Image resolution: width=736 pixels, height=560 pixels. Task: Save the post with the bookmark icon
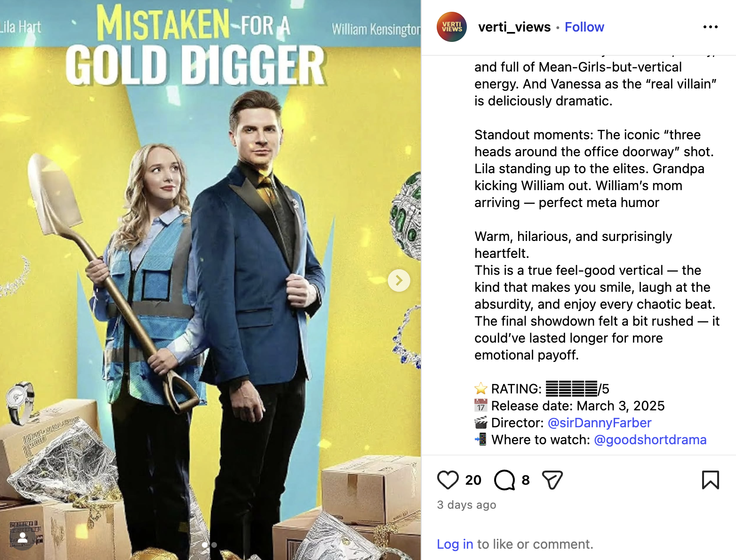(x=710, y=480)
